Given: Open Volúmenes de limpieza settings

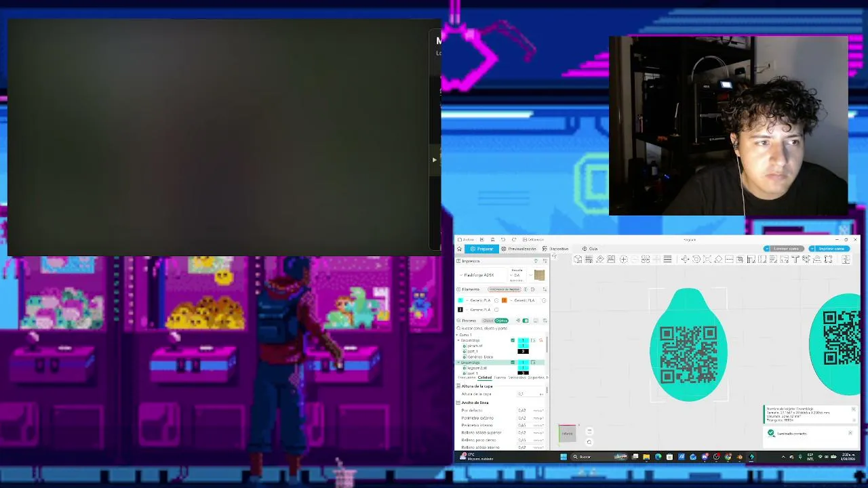Looking at the screenshot, I should (x=504, y=289).
